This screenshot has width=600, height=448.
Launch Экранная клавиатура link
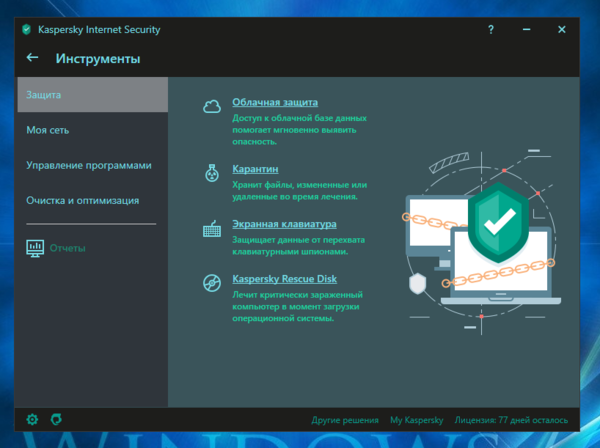coord(284,224)
